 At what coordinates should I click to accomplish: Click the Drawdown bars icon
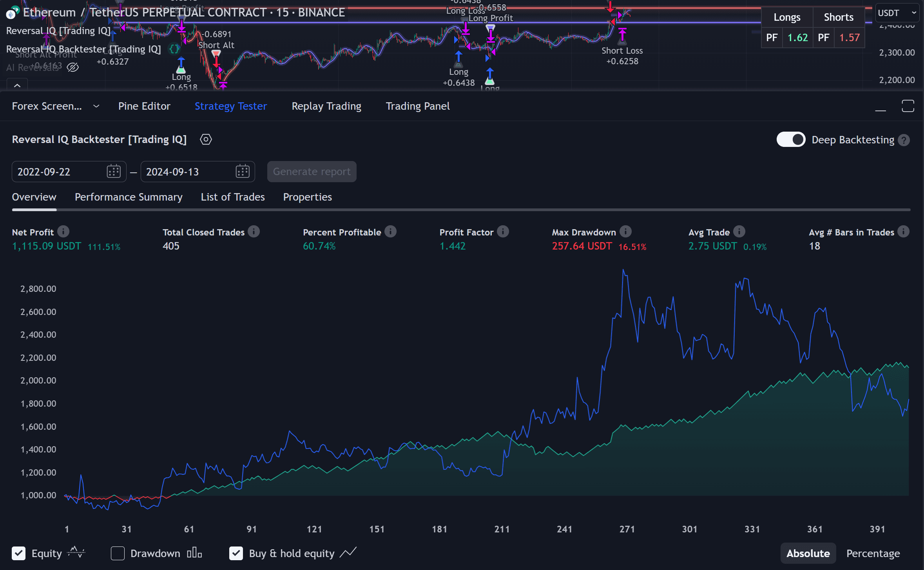tap(194, 553)
